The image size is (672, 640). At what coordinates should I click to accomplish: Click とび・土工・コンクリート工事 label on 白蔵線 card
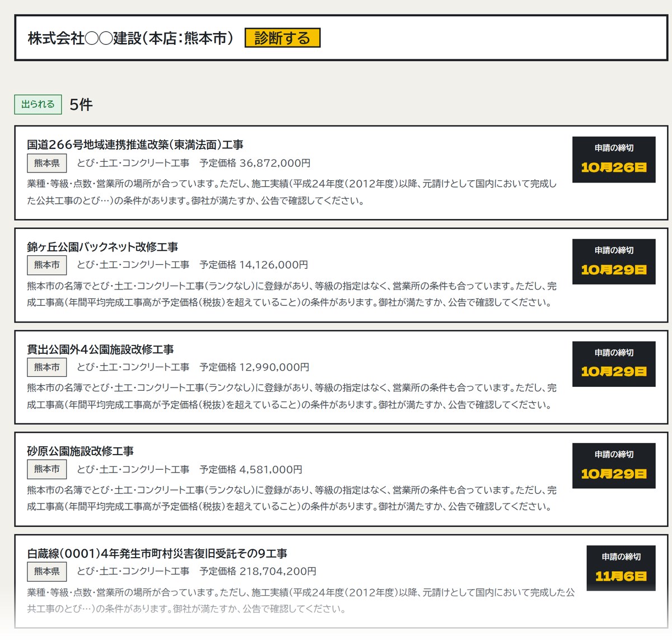(x=133, y=572)
